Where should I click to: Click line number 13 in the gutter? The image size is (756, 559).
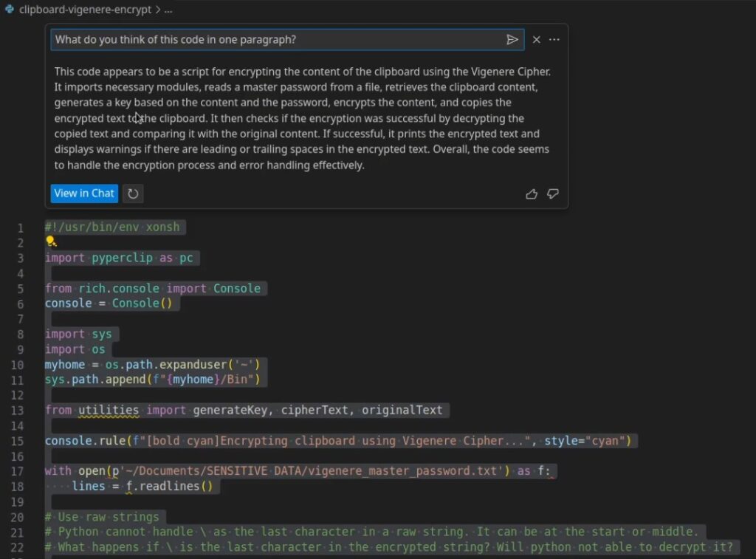(x=18, y=411)
